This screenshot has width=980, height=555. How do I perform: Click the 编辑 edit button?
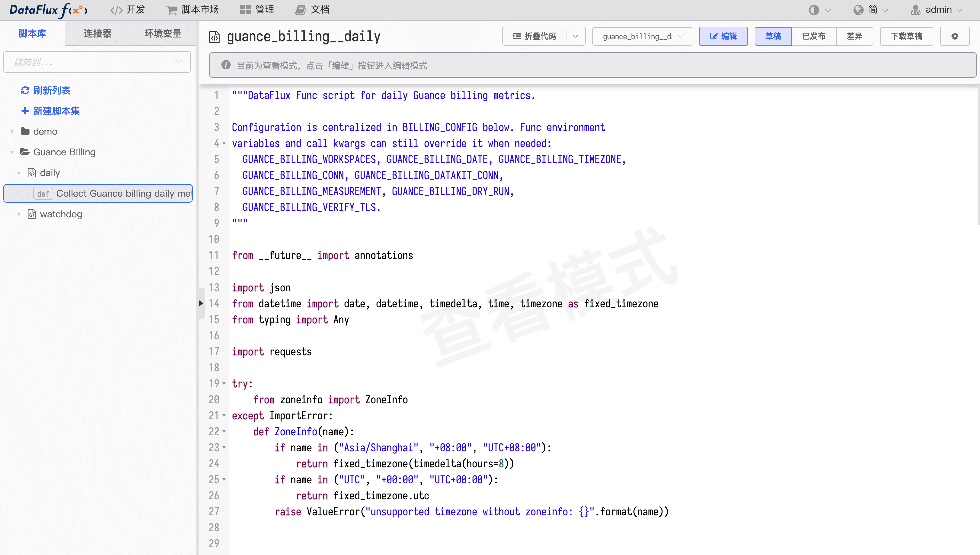(x=723, y=36)
